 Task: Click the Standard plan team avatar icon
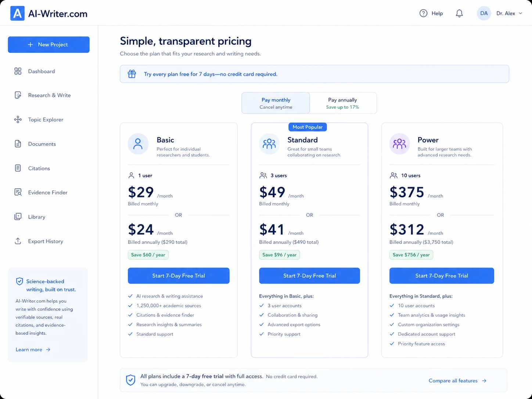tap(269, 144)
